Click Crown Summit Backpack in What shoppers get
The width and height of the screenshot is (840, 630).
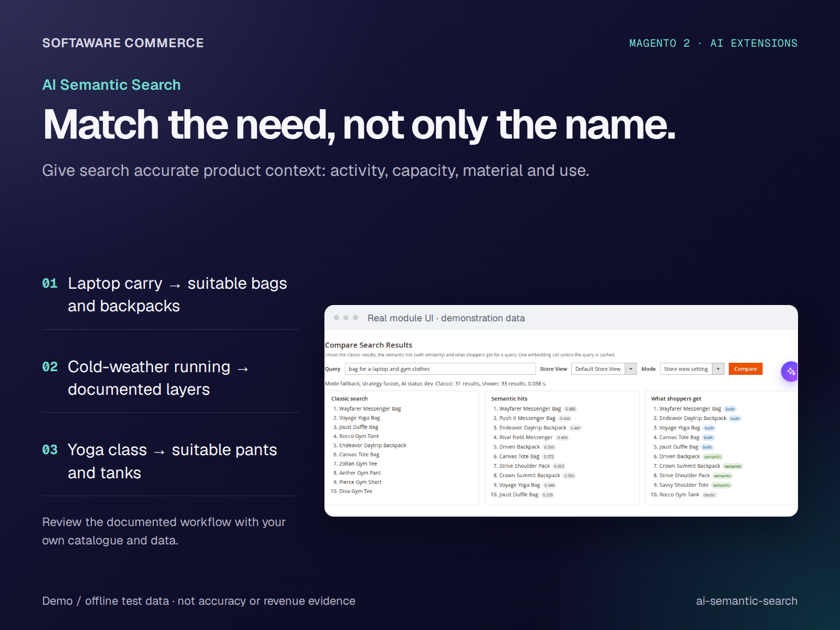coord(689,466)
